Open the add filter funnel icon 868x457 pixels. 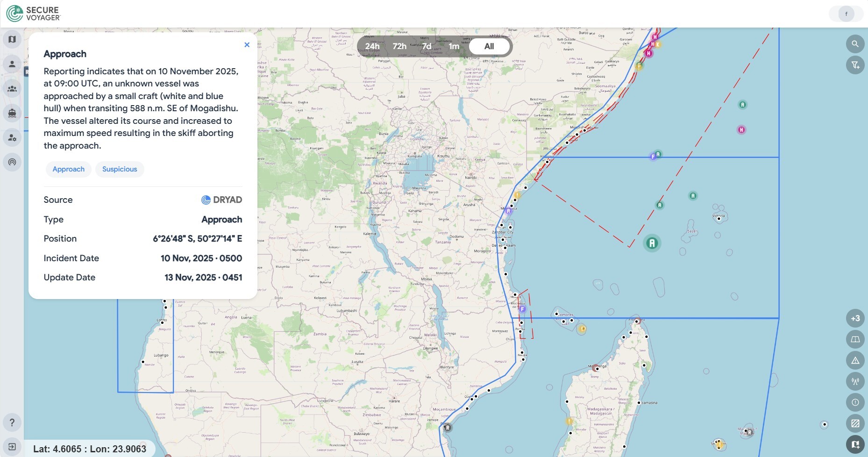tap(855, 65)
